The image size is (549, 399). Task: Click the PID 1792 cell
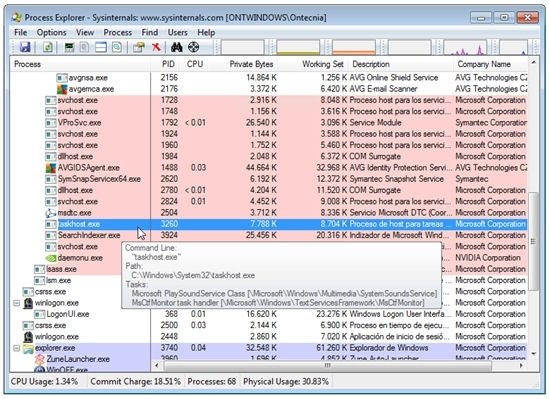tap(169, 123)
